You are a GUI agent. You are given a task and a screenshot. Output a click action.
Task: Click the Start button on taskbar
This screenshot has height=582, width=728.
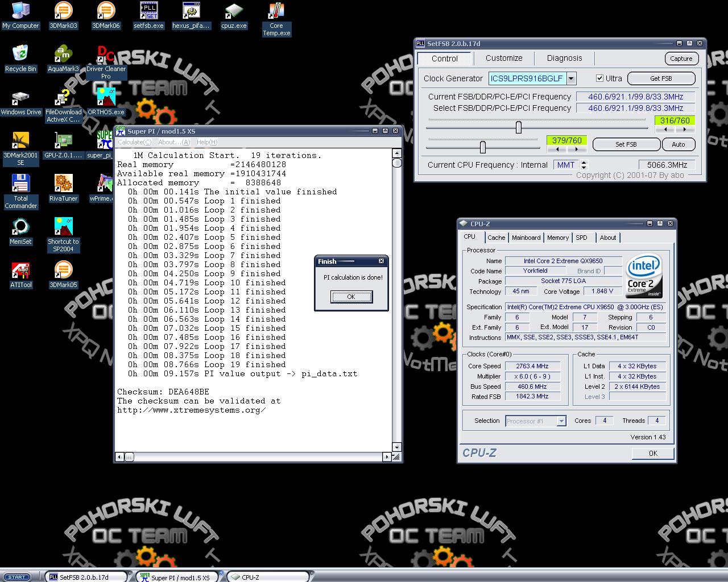(x=17, y=577)
